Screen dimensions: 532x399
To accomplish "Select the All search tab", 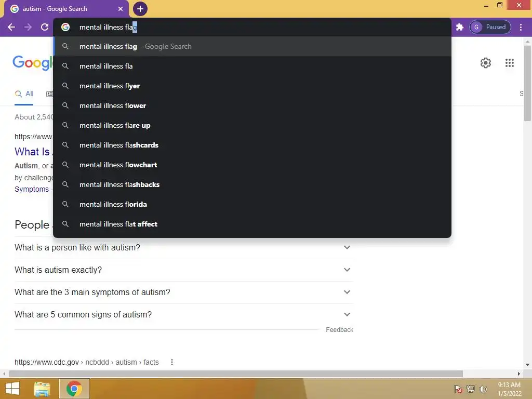I will click(24, 94).
